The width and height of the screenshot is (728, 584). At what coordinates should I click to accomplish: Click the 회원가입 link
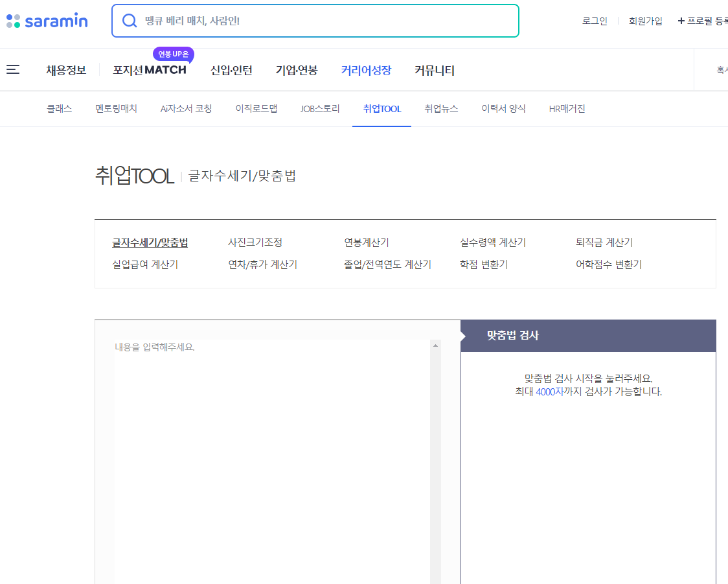(x=645, y=20)
